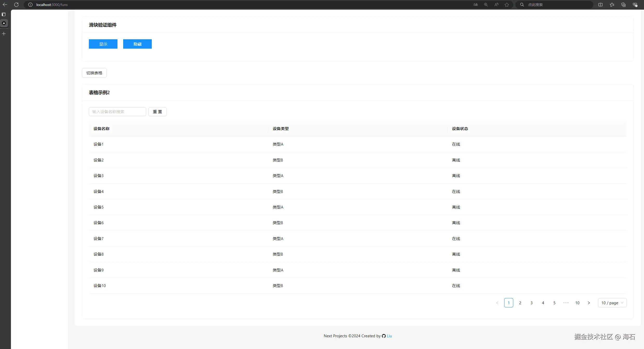The image size is (644, 349).
Task: Go to next page arrow
Action: (x=589, y=303)
